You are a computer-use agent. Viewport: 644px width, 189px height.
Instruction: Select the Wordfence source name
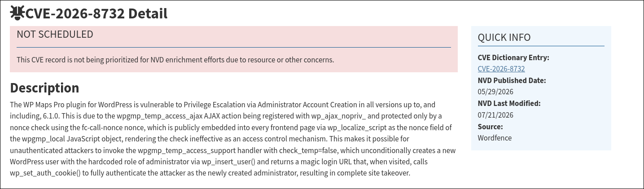click(x=495, y=138)
